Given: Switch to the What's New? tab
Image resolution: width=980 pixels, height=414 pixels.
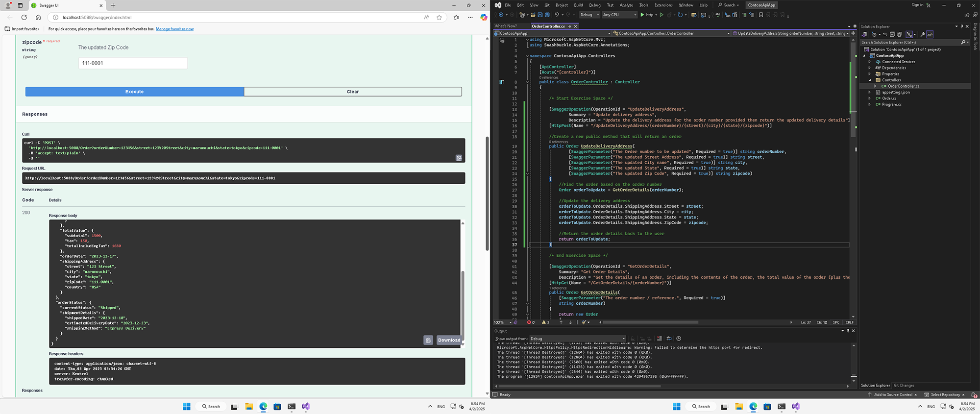Looking at the screenshot, I should pyautogui.click(x=506, y=26).
